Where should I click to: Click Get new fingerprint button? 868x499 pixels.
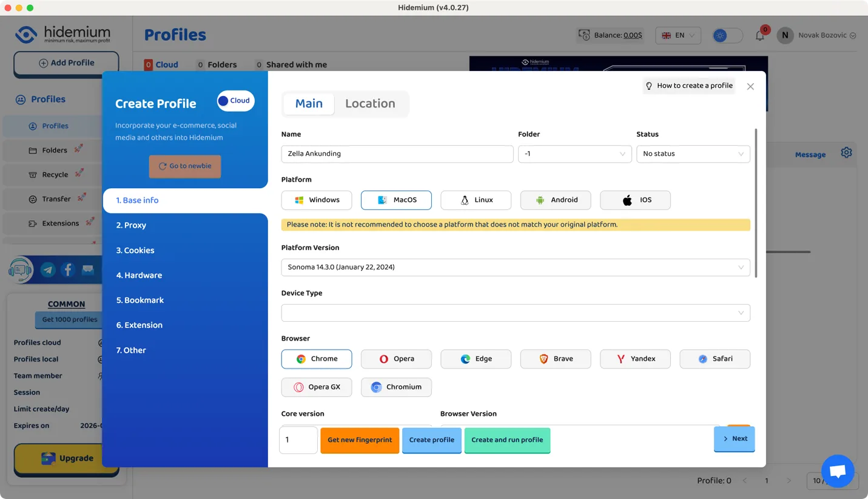[360, 440]
